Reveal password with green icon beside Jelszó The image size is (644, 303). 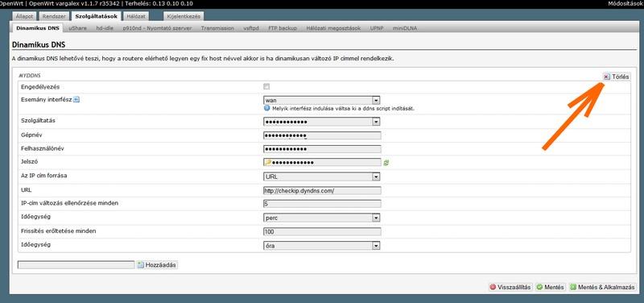(x=386, y=163)
